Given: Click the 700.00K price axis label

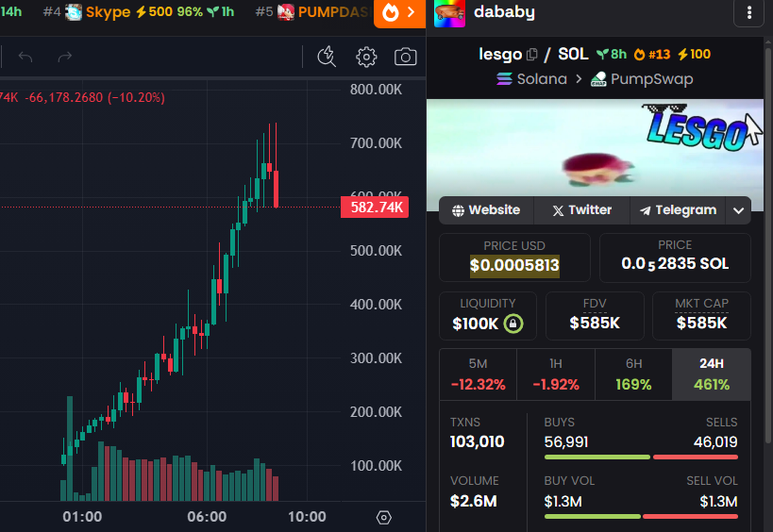Looking at the screenshot, I should pos(376,143).
